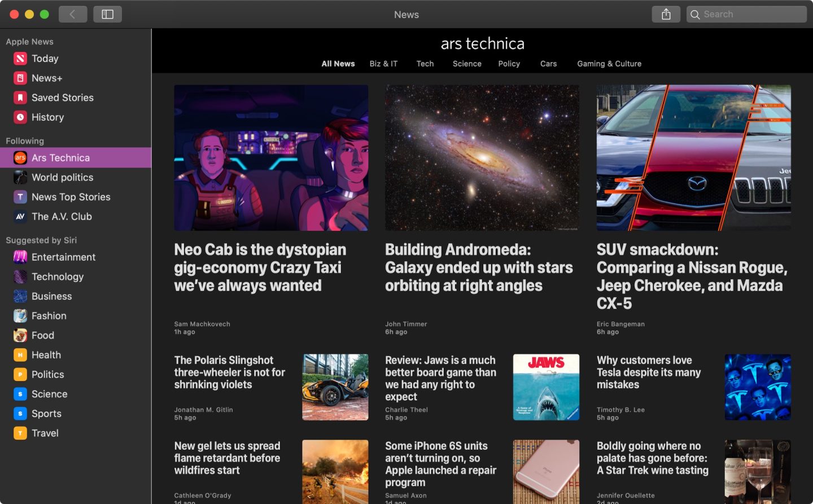Select The A.V. Club channel icon
813x504 pixels.
[20, 217]
